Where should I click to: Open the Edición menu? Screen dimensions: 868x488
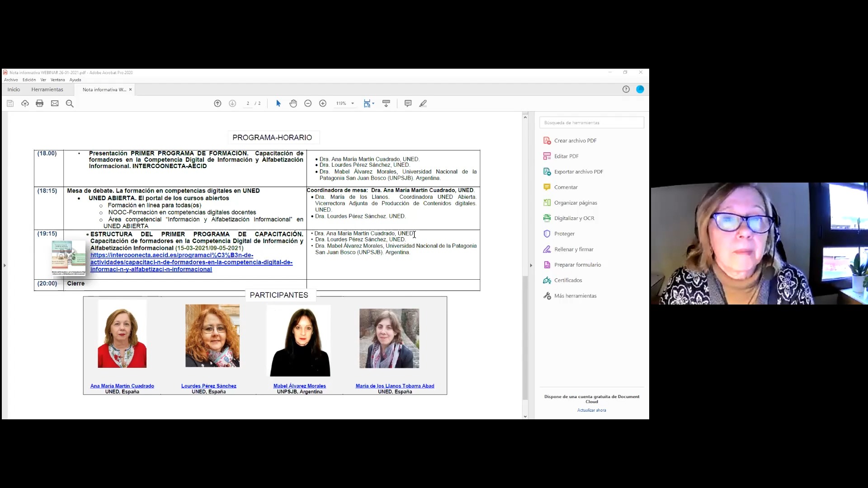29,80
